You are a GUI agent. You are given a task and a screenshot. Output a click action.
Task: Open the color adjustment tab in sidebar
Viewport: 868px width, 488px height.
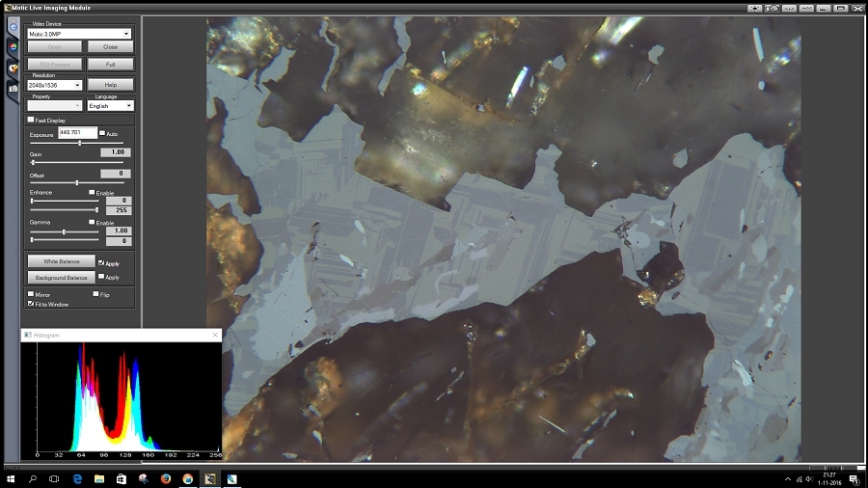[x=13, y=46]
